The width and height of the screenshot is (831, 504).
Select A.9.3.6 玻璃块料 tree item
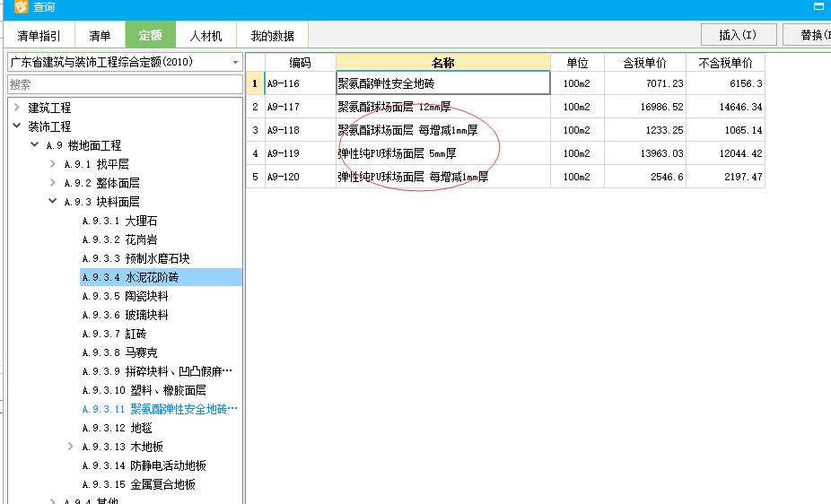[125, 315]
